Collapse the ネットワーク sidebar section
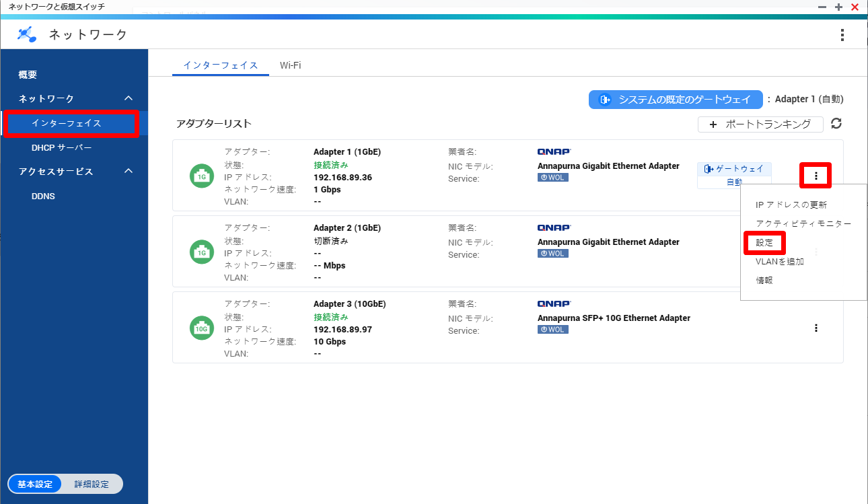868x504 pixels. 129,98
